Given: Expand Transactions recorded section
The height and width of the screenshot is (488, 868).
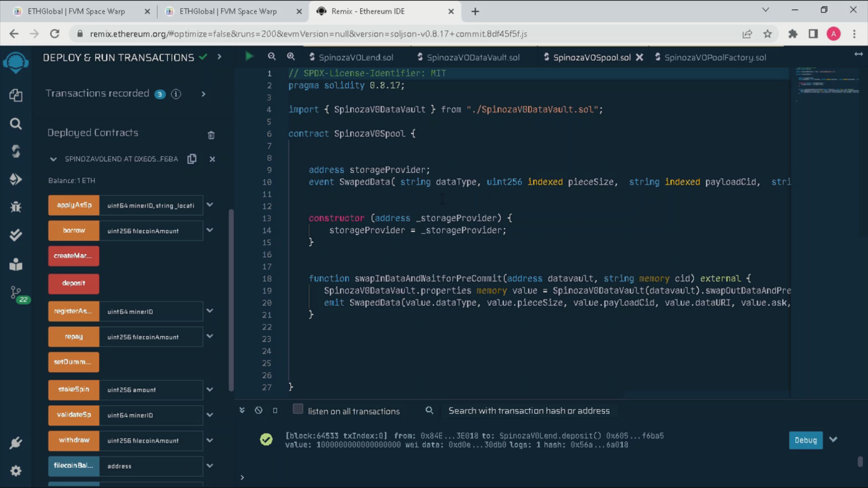Looking at the screenshot, I should point(203,94).
